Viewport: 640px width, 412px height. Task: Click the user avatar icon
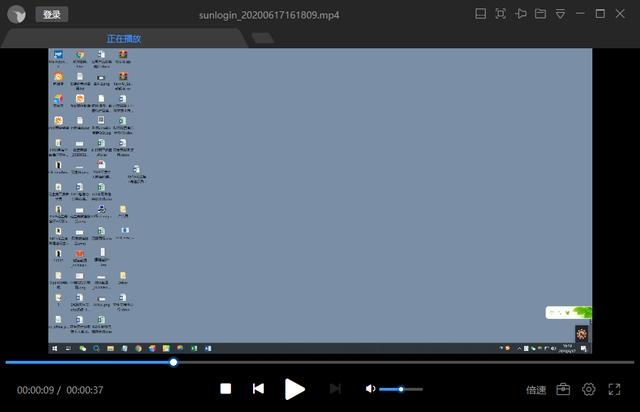[17, 14]
